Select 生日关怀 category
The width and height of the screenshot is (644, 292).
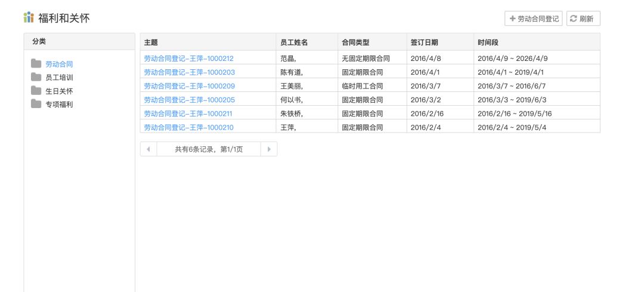click(59, 91)
